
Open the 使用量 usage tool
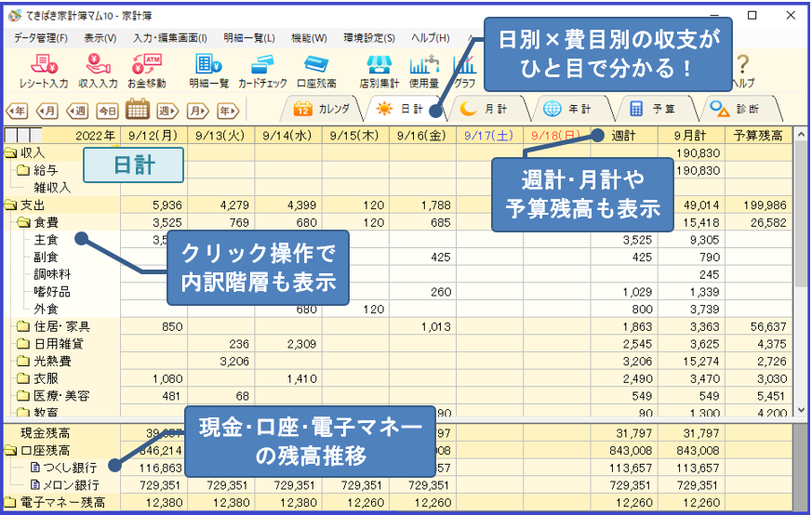click(423, 71)
